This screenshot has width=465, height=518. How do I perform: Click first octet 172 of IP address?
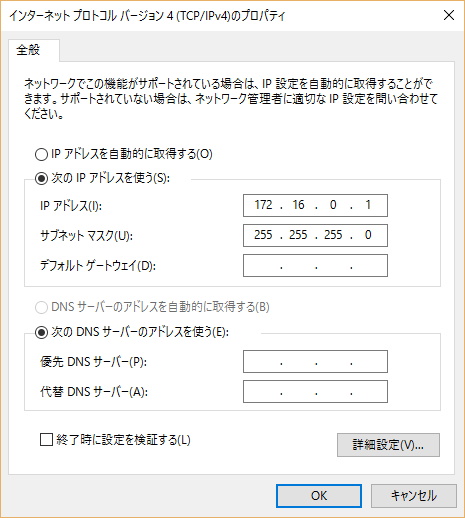click(263, 205)
